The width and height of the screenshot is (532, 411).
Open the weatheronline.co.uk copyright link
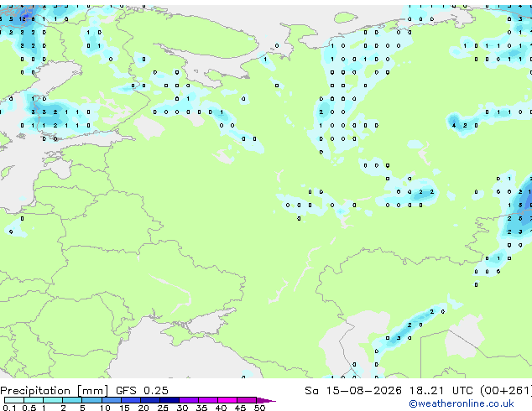pos(462,403)
